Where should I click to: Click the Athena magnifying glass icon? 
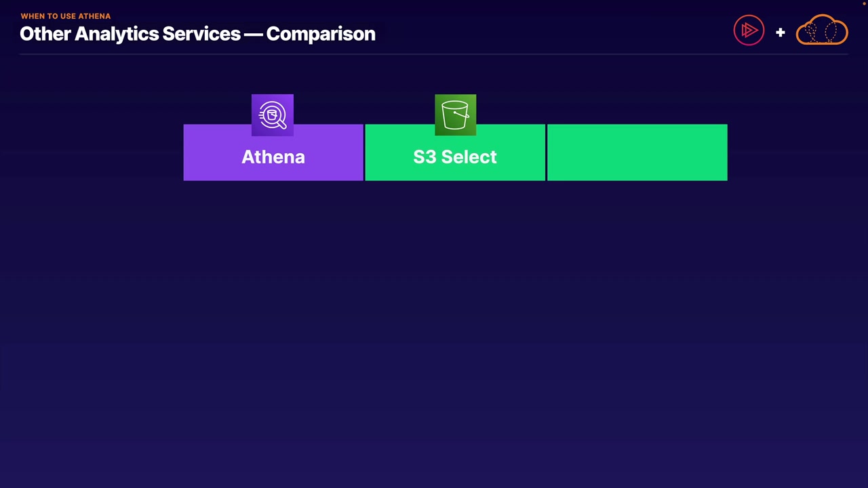273,115
